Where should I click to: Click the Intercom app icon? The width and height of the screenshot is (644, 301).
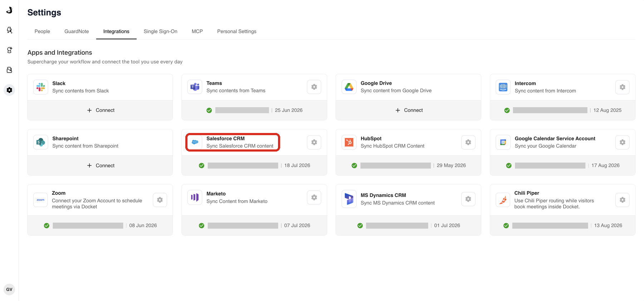503,87
